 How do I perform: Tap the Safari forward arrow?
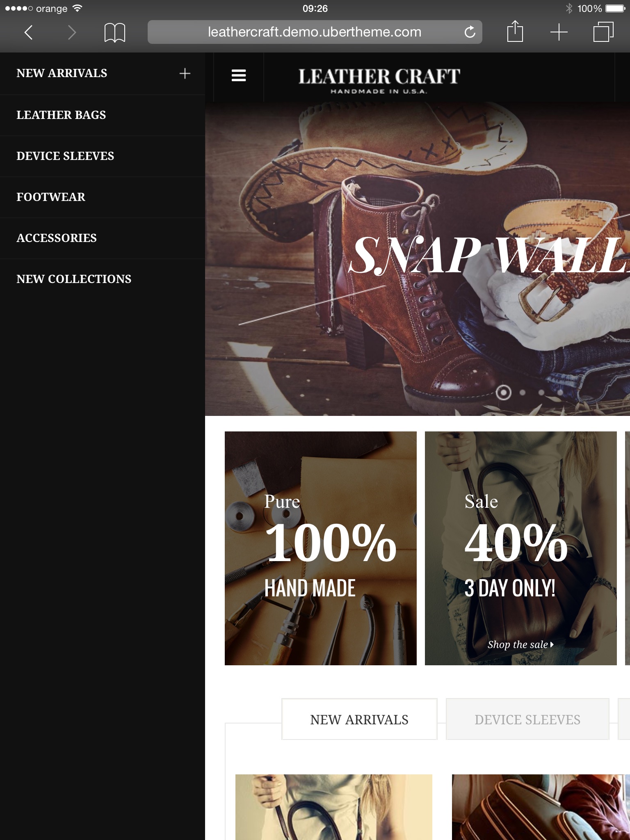pyautogui.click(x=72, y=32)
